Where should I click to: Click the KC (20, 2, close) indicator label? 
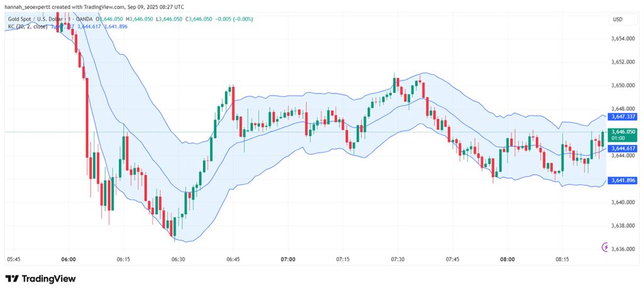(27, 26)
